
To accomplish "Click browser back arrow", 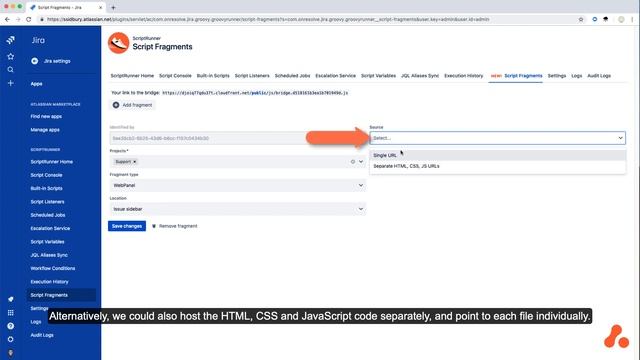I will [7, 19].
